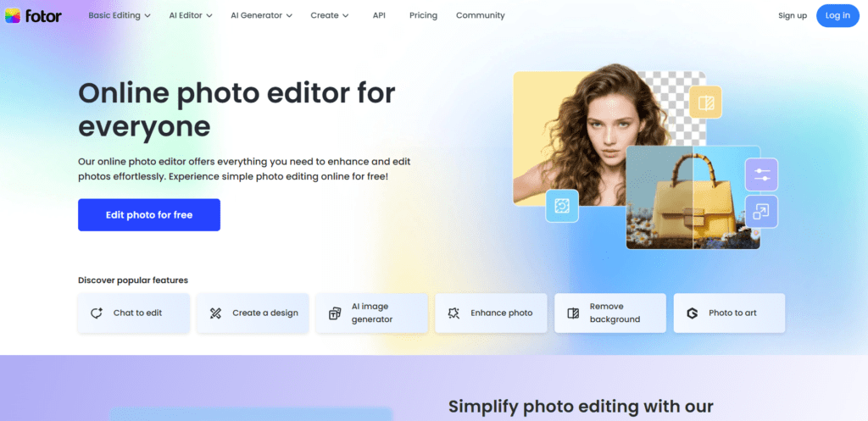Click the Fotor logo icon
868x421 pixels.
click(x=13, y=16)
